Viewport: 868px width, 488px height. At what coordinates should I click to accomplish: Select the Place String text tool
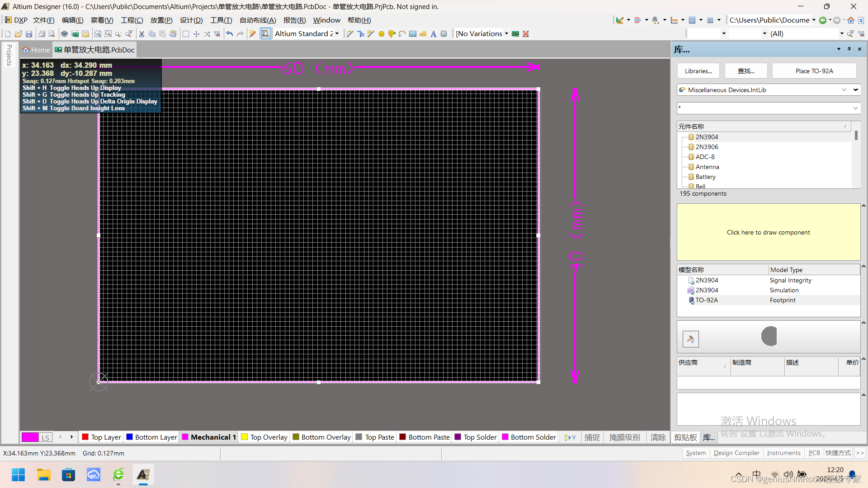click(x=433, y=34)
